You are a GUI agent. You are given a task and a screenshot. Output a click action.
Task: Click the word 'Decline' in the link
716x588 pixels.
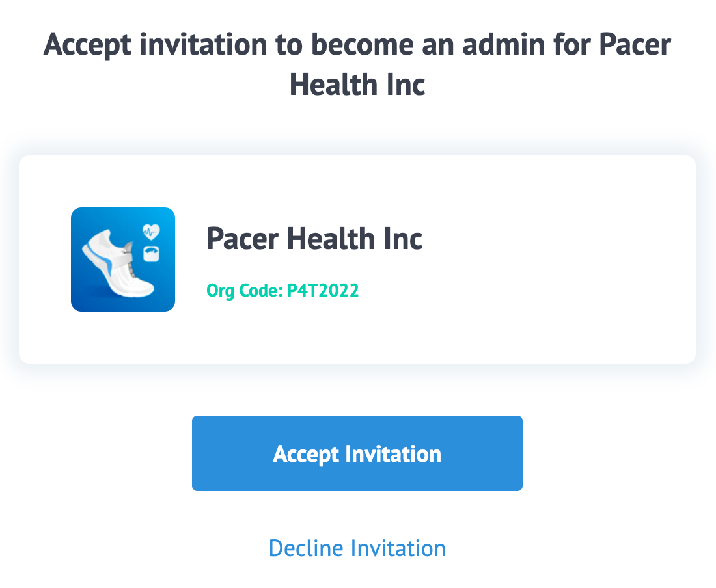pos(305,548)
